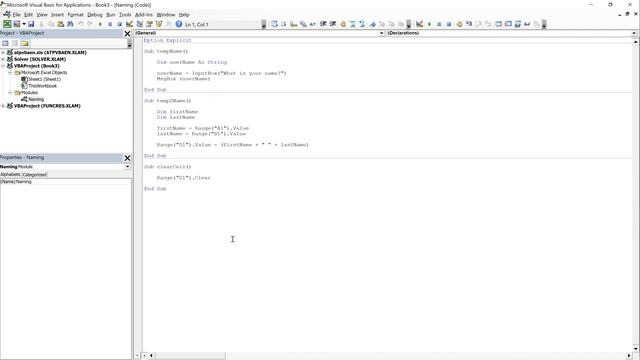This screenshot has height=360, width=640.
Task: Open the Tools menu
Action: point(125,15)
